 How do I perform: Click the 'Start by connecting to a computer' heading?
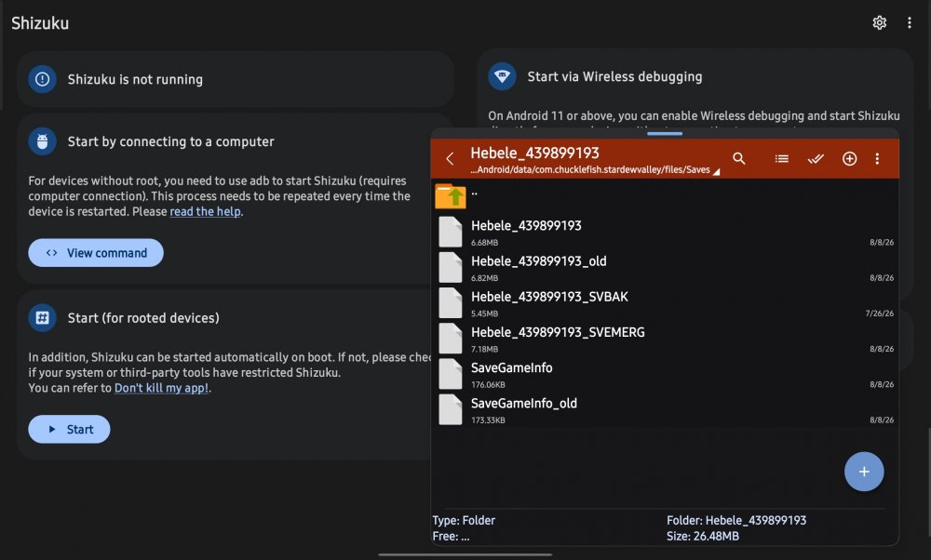[170, 141]
